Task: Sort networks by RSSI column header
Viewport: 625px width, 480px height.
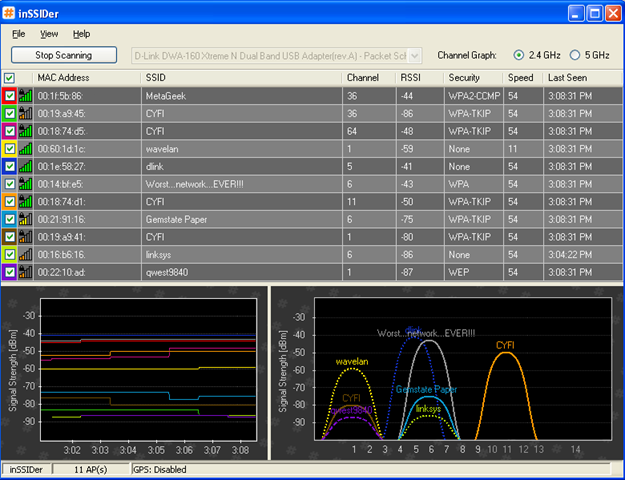Action: pyautogui.click(x=411, y=78)
